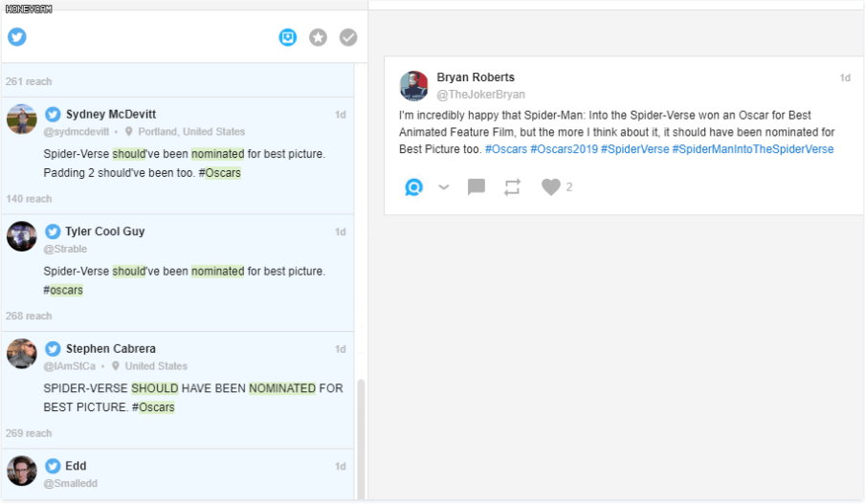Click #oscars hashtag in Tyler Cool Guy's tweet
865x504 pixels.
(x=63, y=290)
